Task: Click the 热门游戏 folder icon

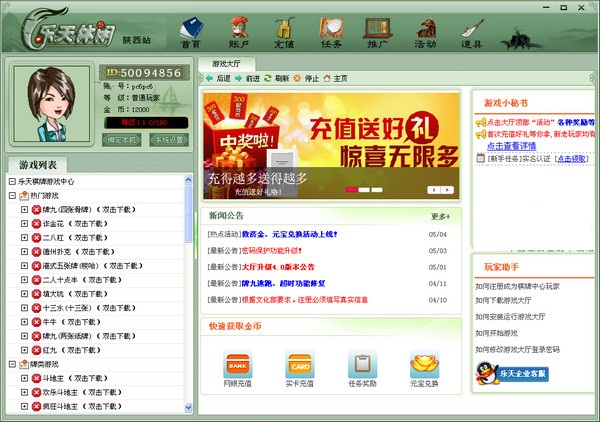Action: coord(24,196)
